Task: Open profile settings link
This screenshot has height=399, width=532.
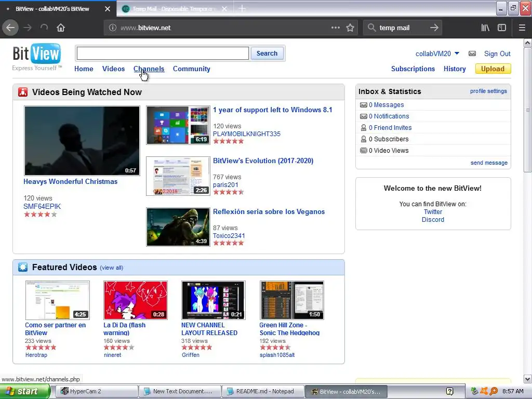Action: 488,91
